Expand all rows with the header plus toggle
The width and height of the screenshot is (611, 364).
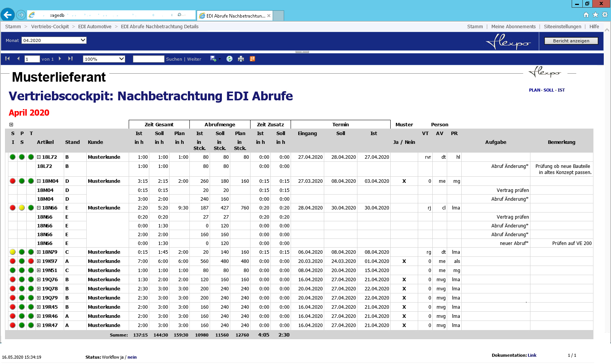11,124
